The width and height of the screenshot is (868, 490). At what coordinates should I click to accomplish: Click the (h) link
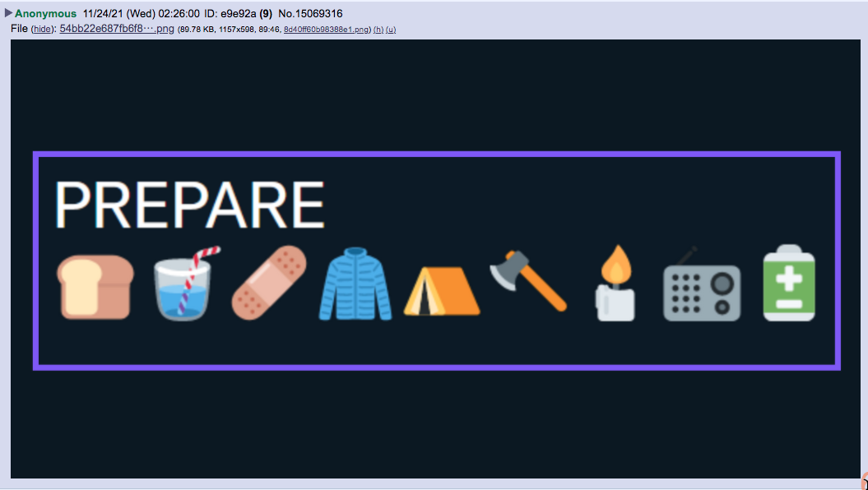click(378, 30)
